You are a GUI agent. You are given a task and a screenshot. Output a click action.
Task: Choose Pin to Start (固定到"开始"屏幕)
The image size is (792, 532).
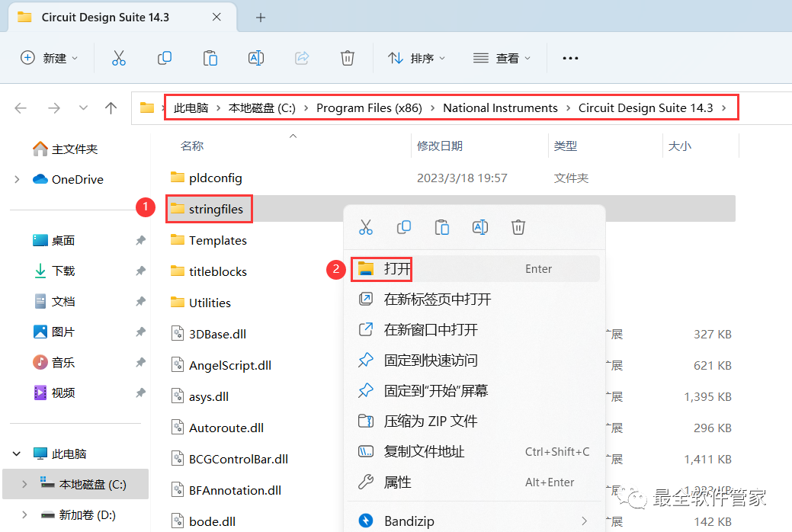tap(476, 390)
